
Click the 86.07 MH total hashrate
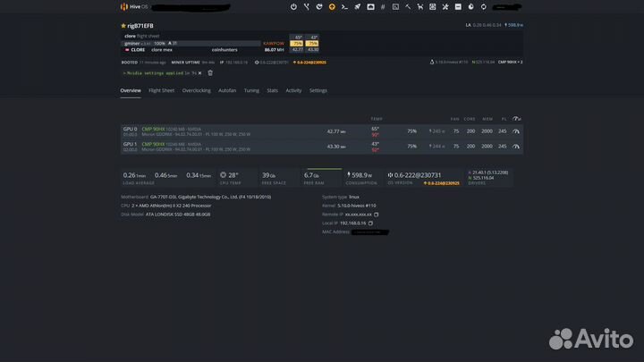point(274,50)
